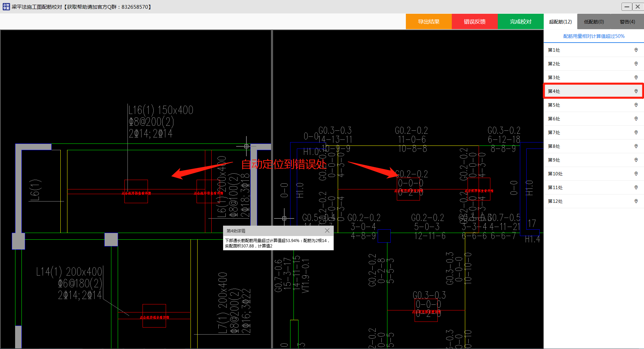Click the locate pin icon for 第12处
The width and height of the screenshot is (644, 349).
636,201
